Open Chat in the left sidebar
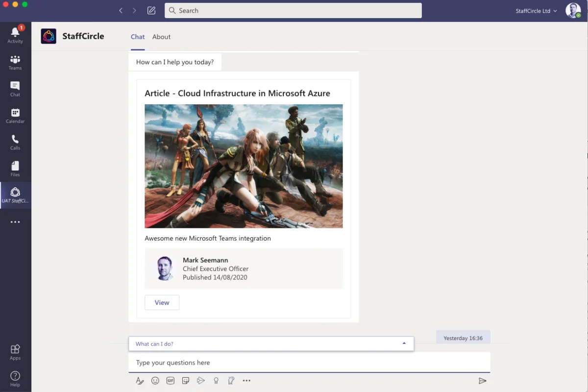588x392 pixels. (x=15, y=89)
